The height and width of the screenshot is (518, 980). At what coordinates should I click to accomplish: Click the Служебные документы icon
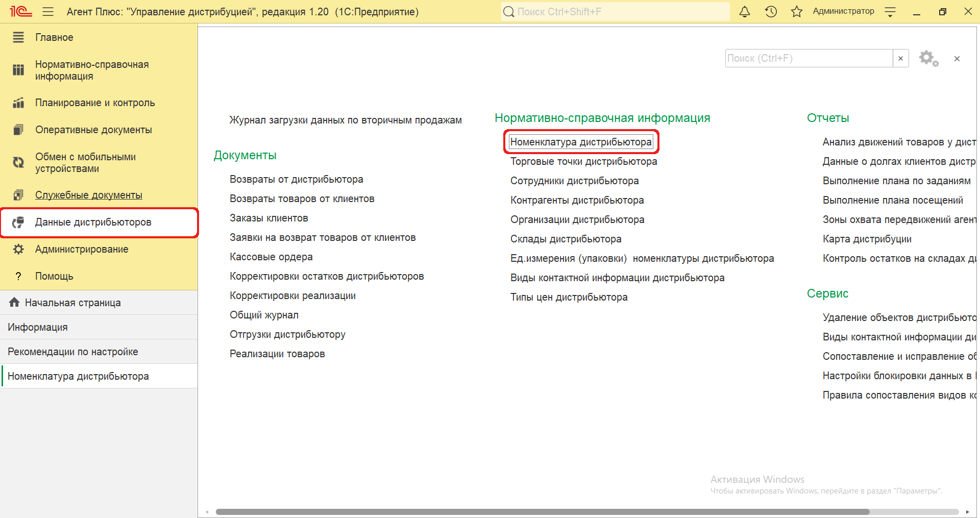click(x=18, y=195)
